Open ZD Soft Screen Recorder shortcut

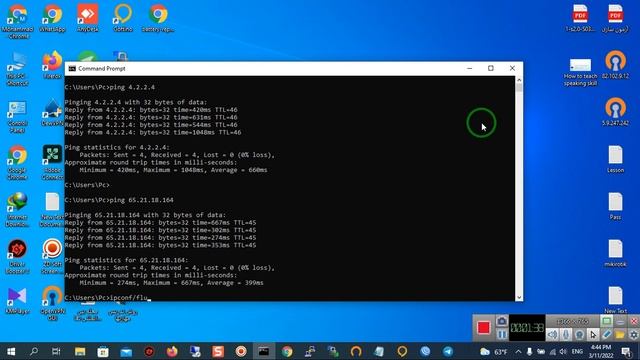pyautogui.click(x=53, y=256)
